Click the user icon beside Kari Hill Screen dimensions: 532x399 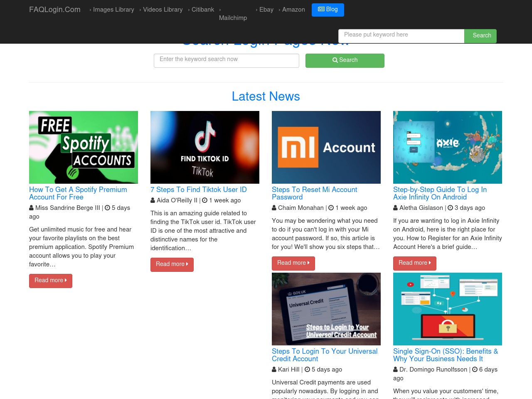click(274, 369)
